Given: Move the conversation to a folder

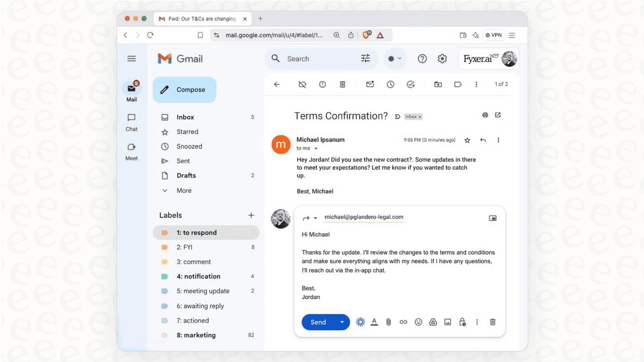Looking at the screenshot, I should pyautogui.click(x=437, y=84).
